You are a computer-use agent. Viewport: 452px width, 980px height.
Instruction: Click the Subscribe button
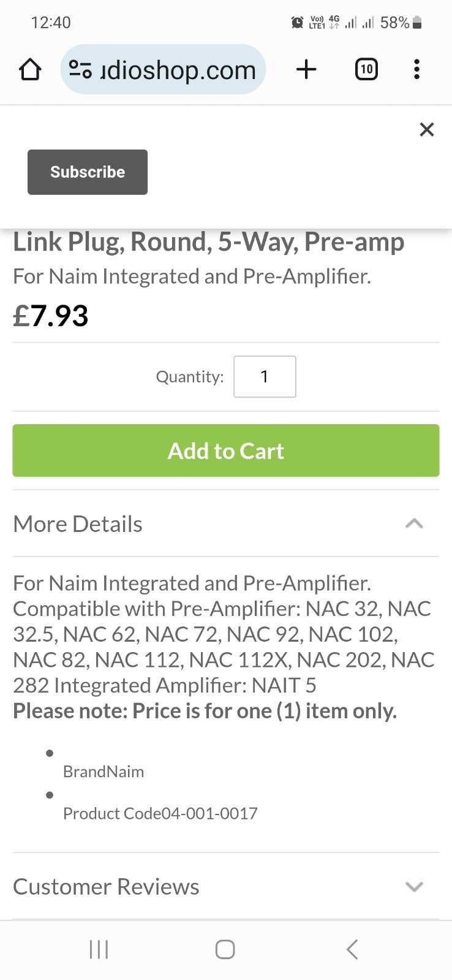coord(88,172)
